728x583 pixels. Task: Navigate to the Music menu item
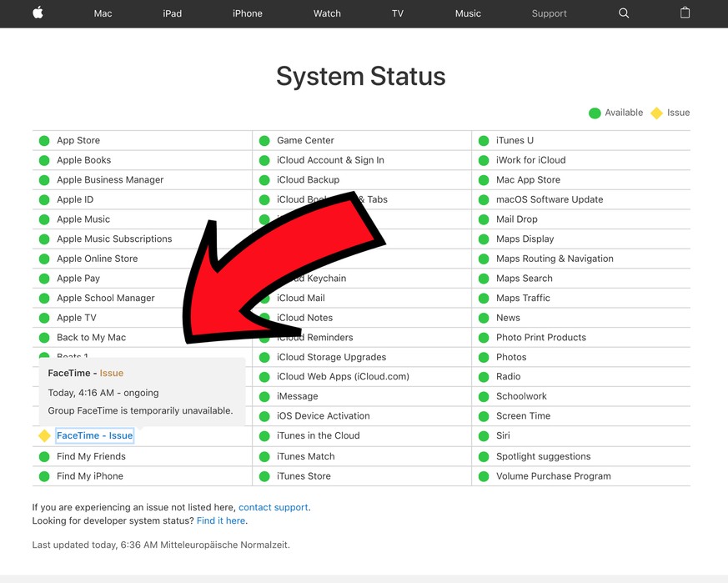pos(468,13)
